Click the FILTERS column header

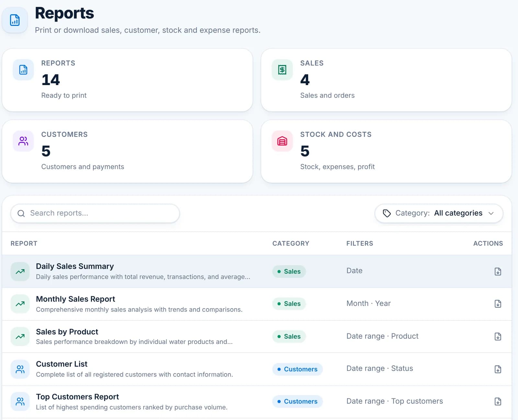point(360,243)
